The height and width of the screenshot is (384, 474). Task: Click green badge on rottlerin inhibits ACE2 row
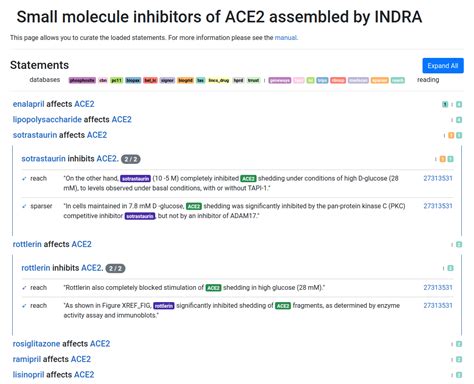pos(450,268)
